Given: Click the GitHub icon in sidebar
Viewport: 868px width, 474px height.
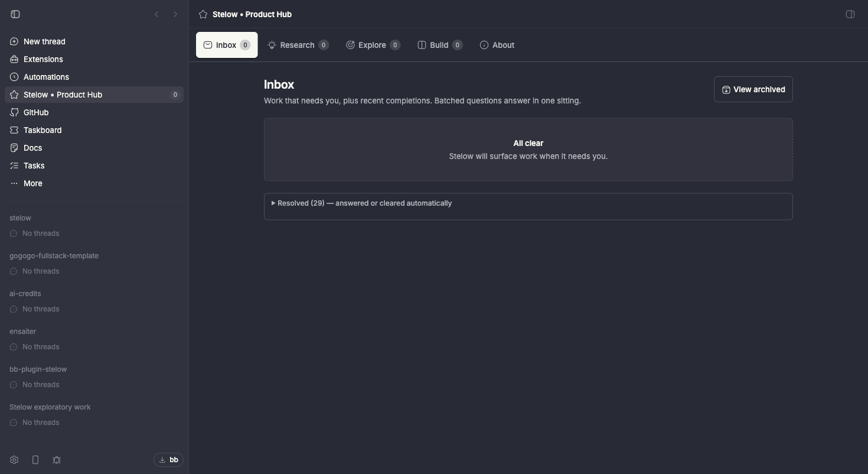Looking at the screenshot, I should point(14,112).
